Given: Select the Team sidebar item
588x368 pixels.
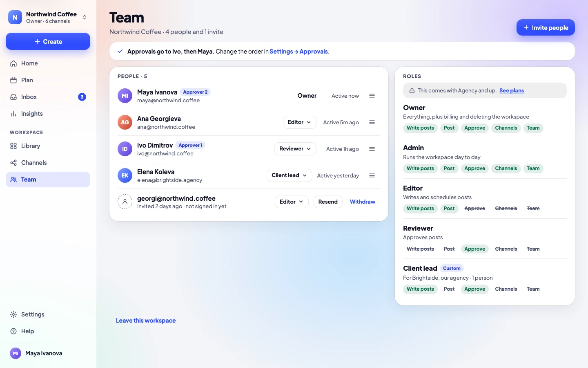Looking at the screenshot, I should (x=48, y=180).
